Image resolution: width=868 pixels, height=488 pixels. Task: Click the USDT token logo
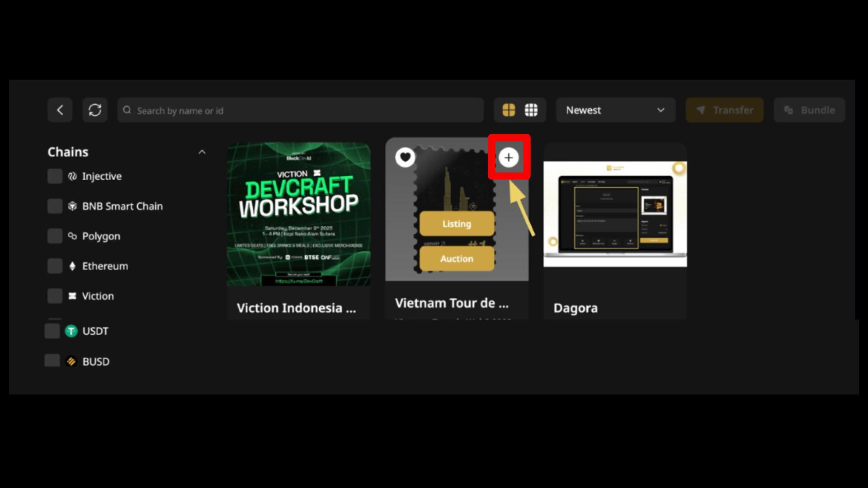[71, 331]
